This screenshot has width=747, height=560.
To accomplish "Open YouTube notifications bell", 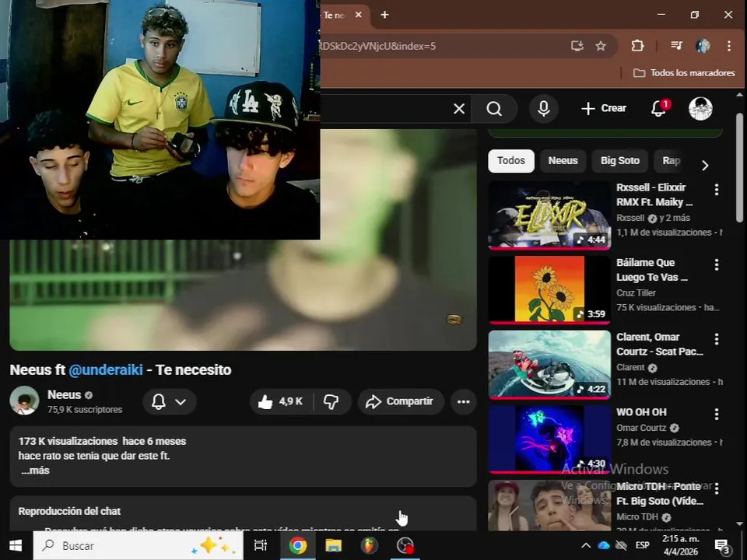I will 659,109.
